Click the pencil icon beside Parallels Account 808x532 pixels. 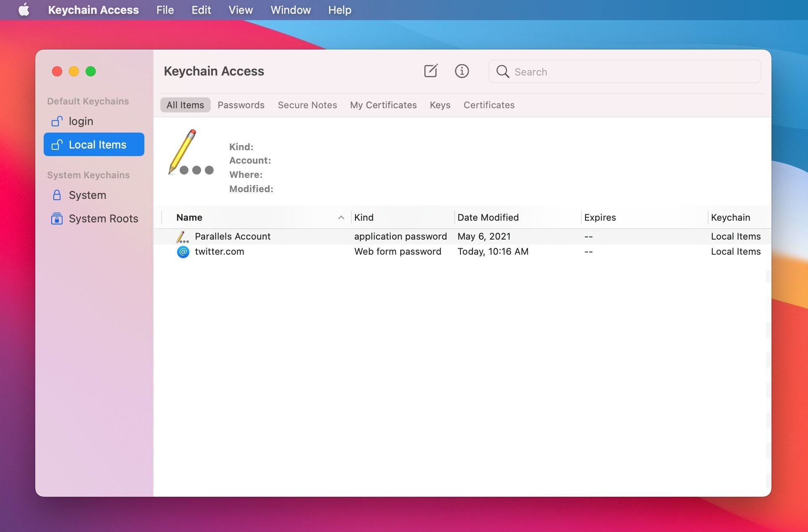[182, 236]
